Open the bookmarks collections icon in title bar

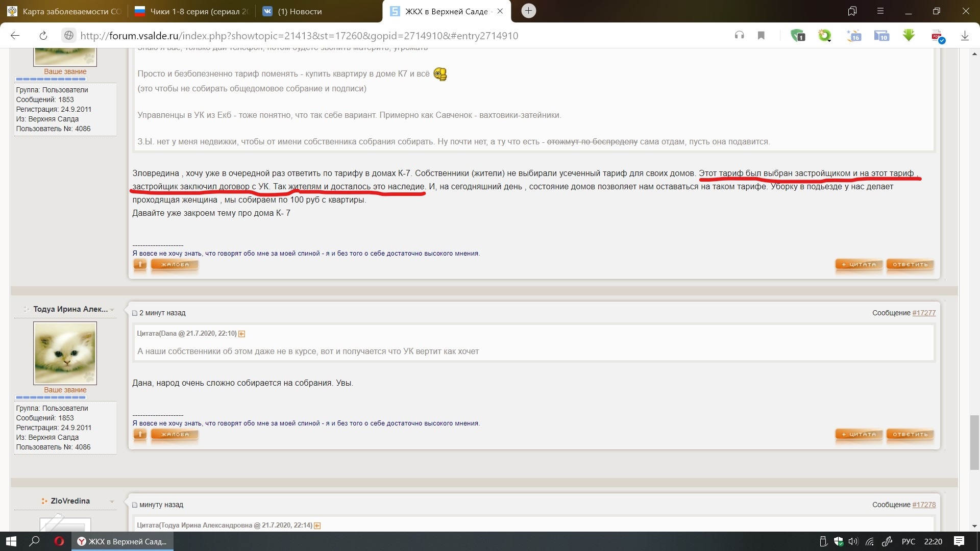point(852,11)
